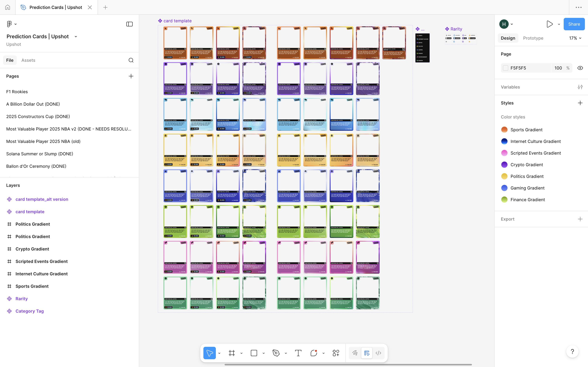
Task: Select the Text tool
Action: [x=298, y=353]
